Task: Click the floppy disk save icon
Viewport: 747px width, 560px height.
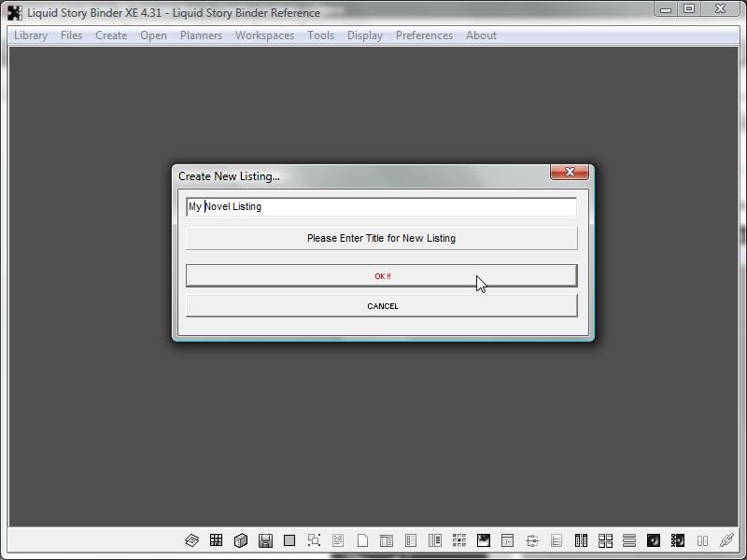Action: 265,540
